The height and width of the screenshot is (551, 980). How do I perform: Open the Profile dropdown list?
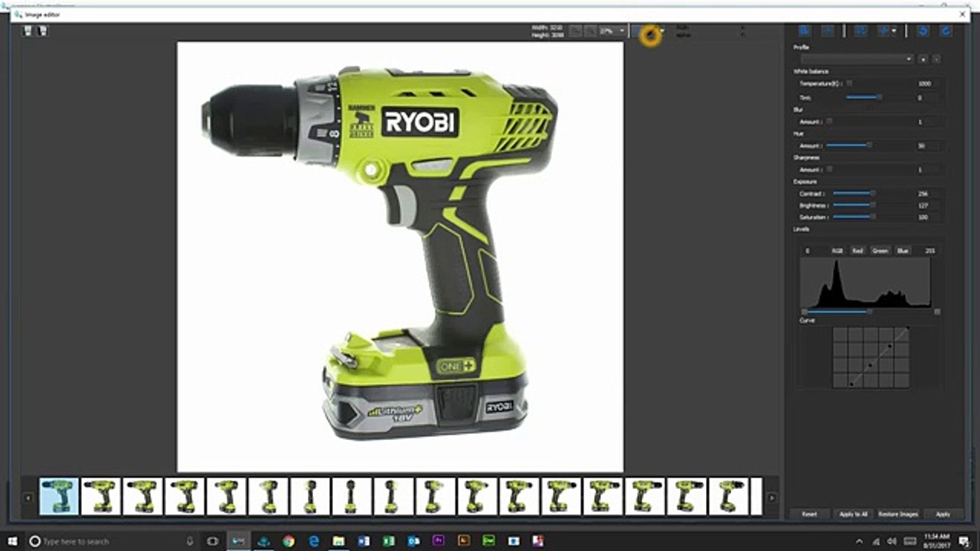857,58
